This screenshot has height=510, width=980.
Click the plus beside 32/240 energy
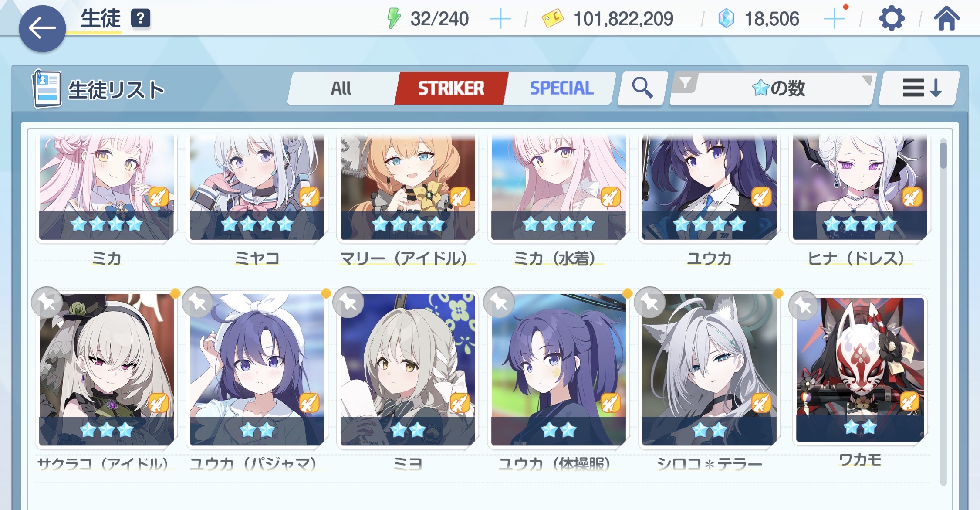(x=500, y=19)
